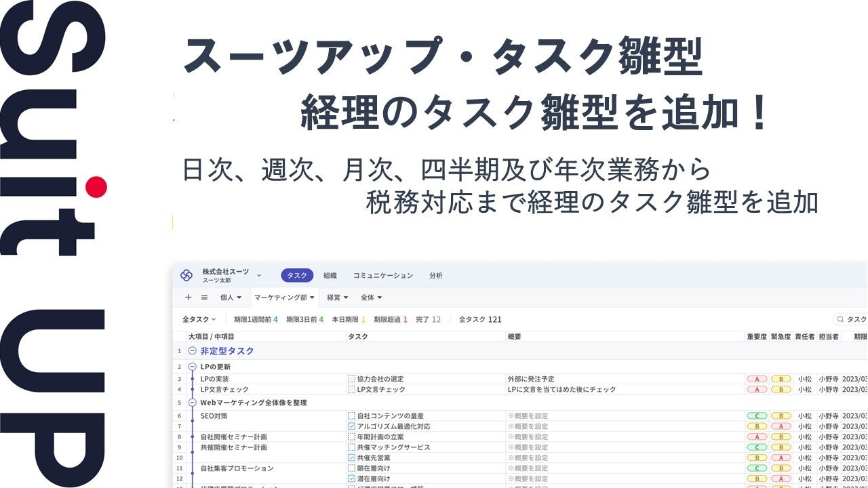Show the 全タスク 121 count filter
Screen dimensions: 868x488
[x=480, y=319]
